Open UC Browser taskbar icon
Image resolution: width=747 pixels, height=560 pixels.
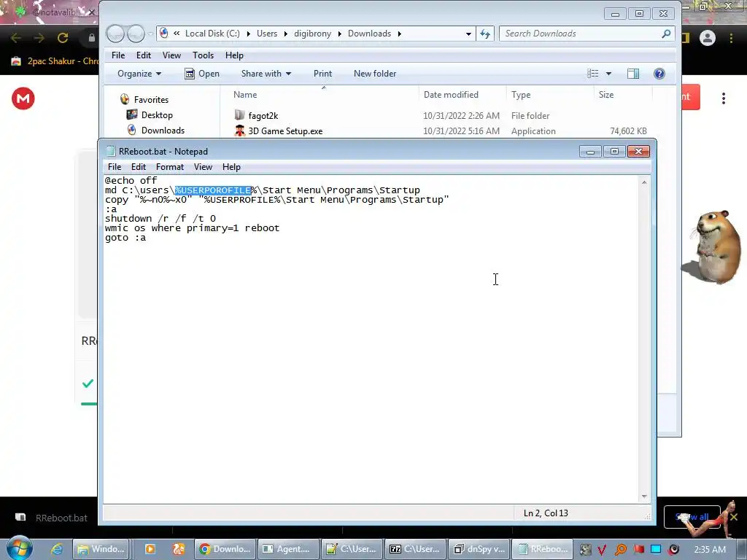(179, 549)
